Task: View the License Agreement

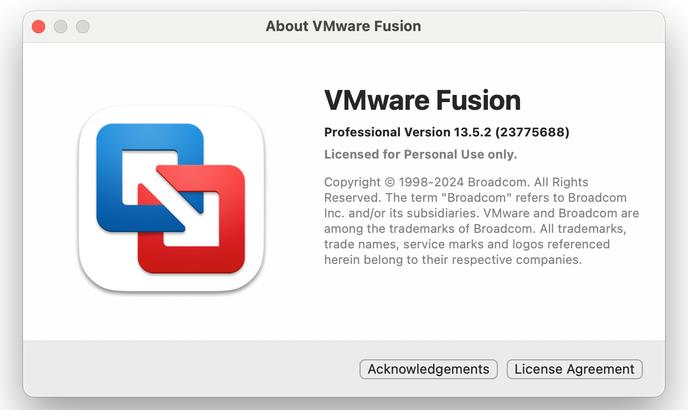Action: pyautogui.click(x=574, y=369)
